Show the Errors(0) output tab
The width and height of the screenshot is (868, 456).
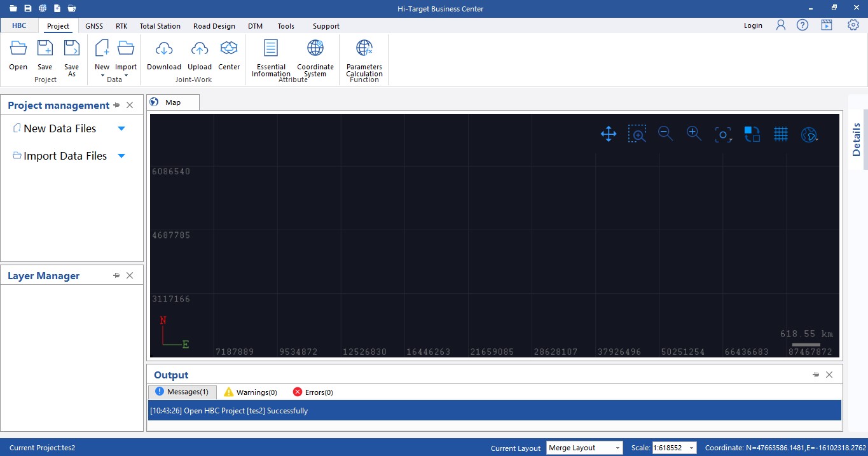[313, 392]
